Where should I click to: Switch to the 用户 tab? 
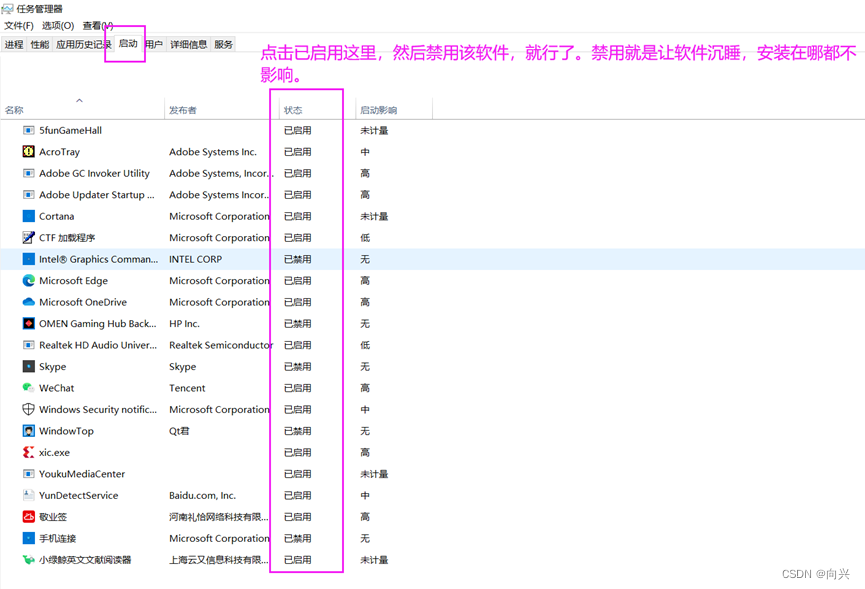click(154, 45)
